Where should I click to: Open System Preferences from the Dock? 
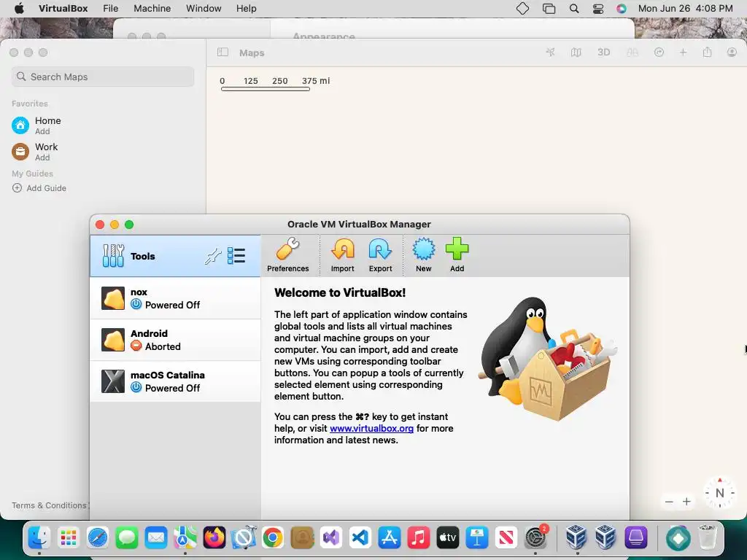pos(535,537)
